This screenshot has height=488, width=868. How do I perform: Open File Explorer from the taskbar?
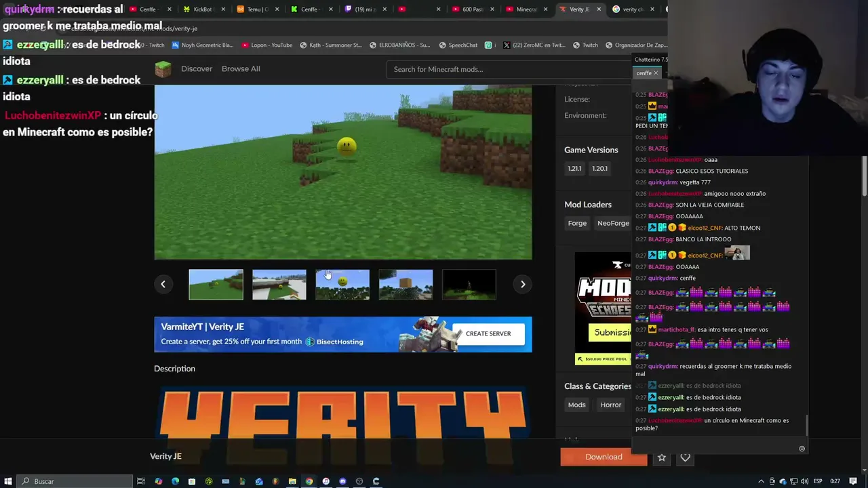(x=292, y=481)
